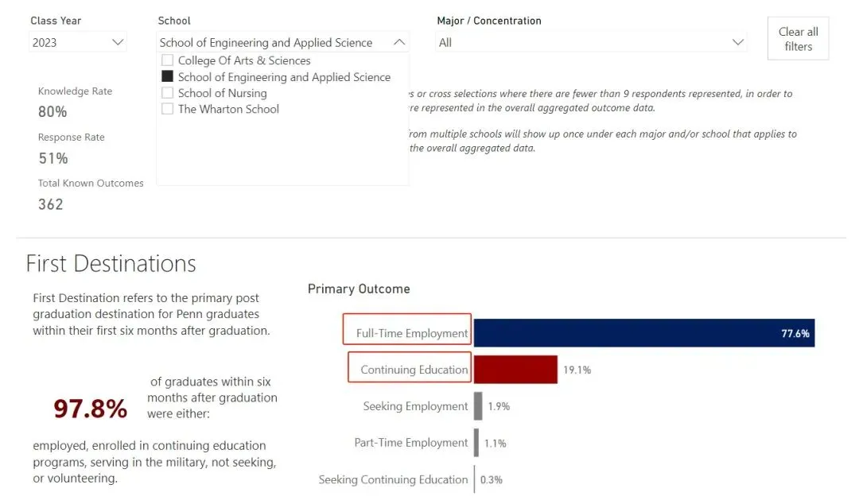Select the Seeking Employment category label
The height and width of the screenshot is (504, 859).
coord(415,406)
